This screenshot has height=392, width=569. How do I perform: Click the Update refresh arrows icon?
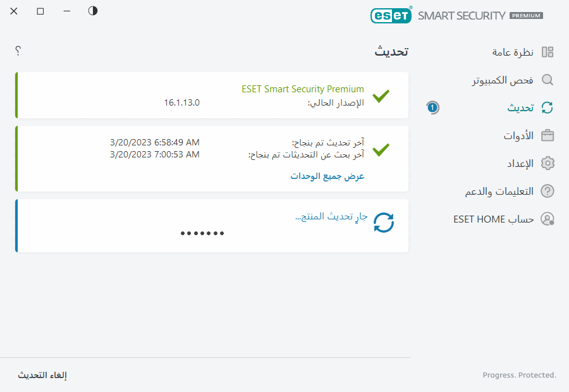coord(548,107)
